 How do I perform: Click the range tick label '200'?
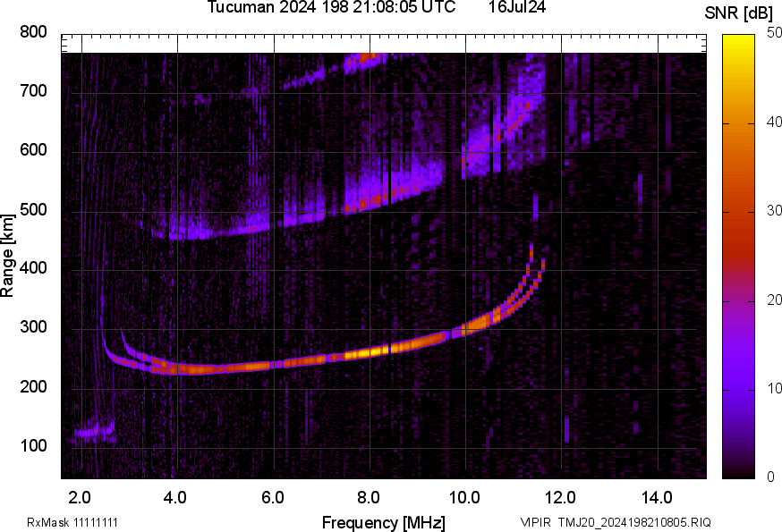tap(33, 386)
